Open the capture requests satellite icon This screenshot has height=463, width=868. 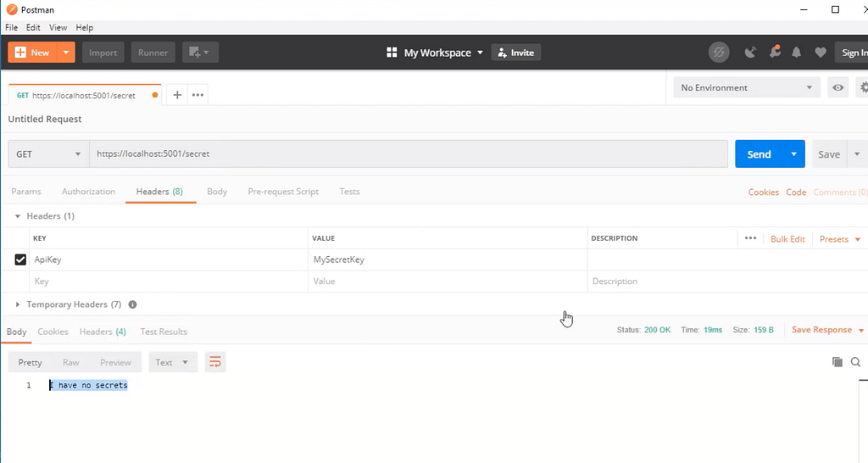[x=750, y=53]
